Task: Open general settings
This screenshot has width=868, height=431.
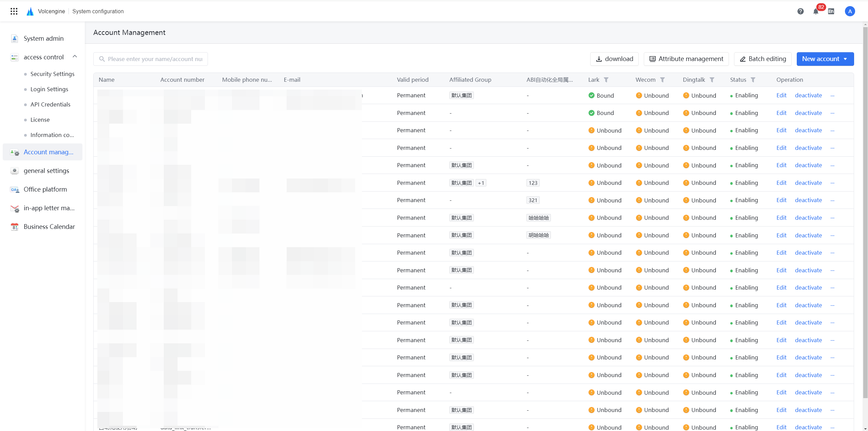Action: tap(46, 171)
